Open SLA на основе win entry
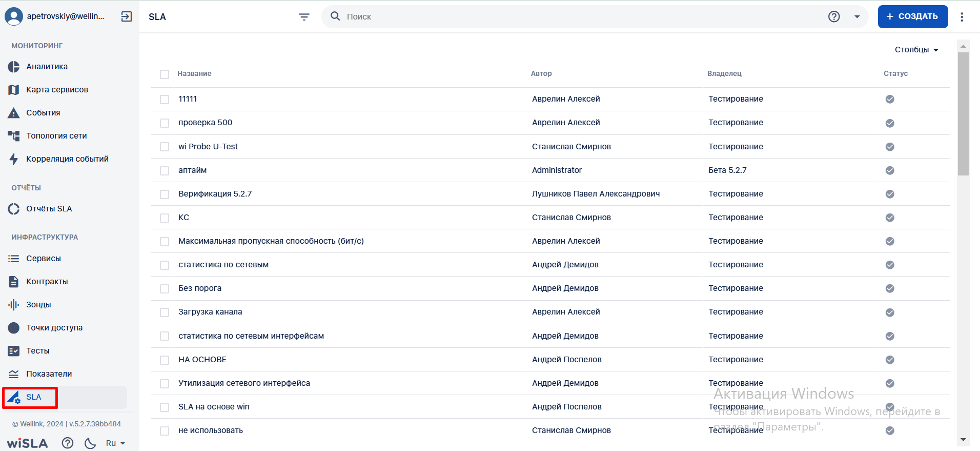The image size is (980, 451). pos(214,407)
